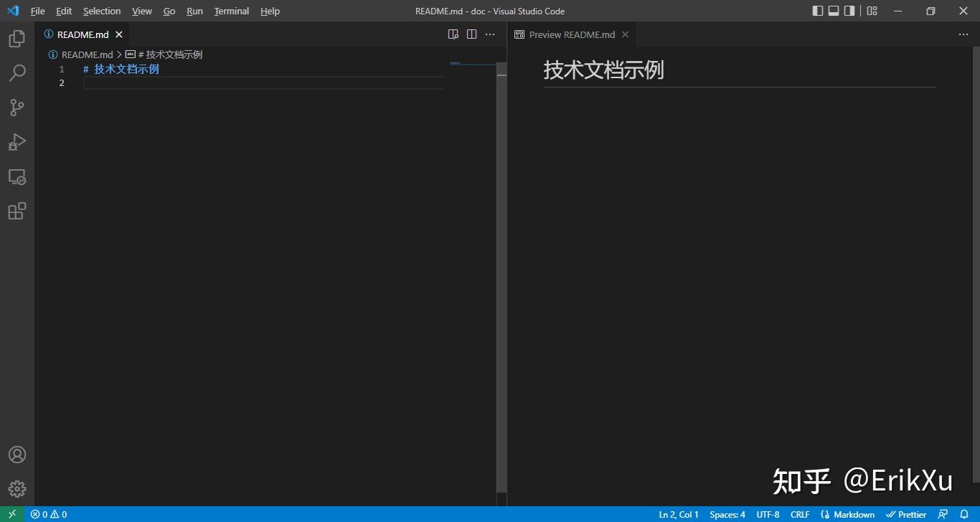Open preview to the side icon
This screenshot has width=980, height=522.
point(453,34)
